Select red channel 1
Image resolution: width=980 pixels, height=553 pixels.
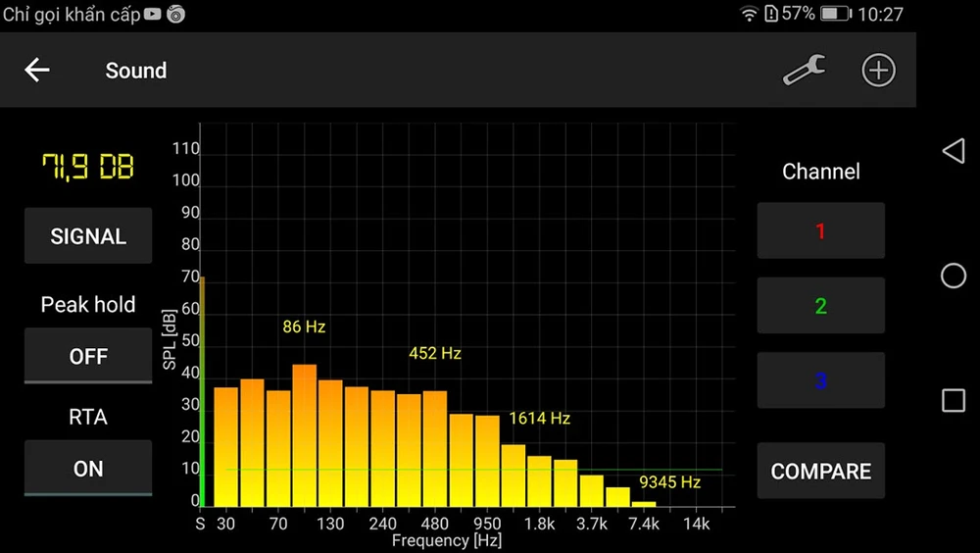pyautogui.click(x=820, y=231)
